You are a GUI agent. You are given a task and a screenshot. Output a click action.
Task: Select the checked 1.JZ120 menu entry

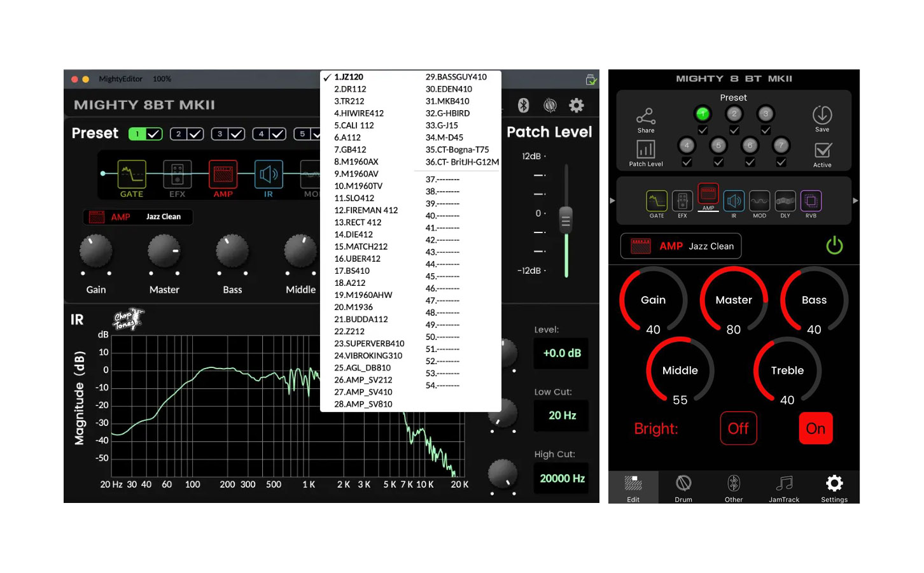(x=349, y=77)
